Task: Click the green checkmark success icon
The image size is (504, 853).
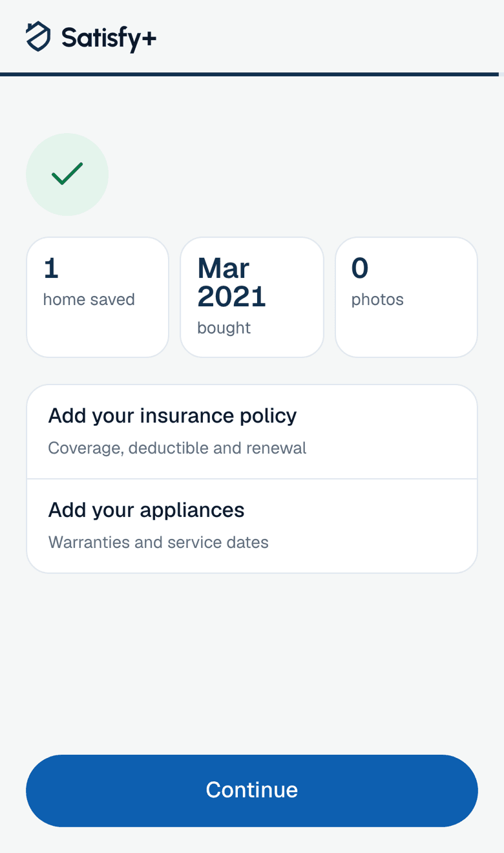Action: point(67,174)
